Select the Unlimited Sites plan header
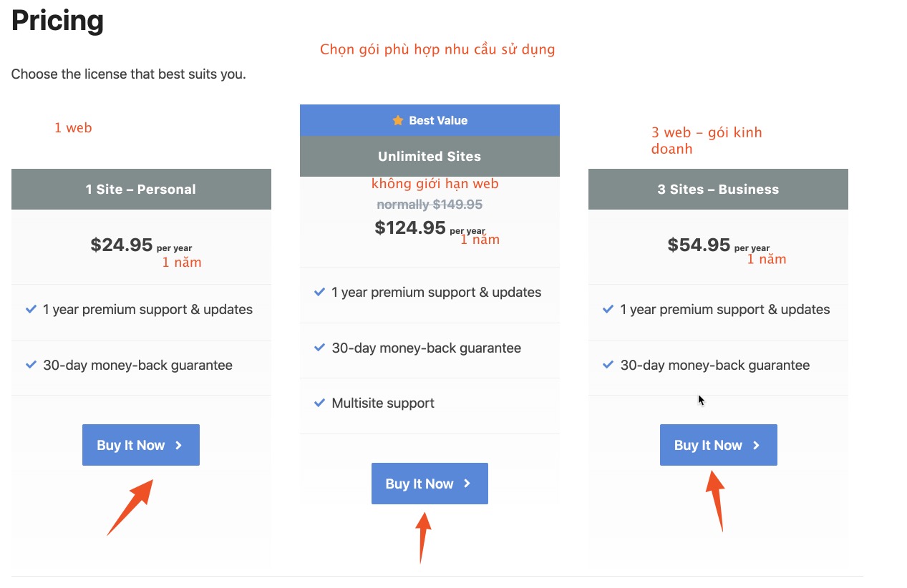Viewport: 907px width, 588px height. [430, 156]
